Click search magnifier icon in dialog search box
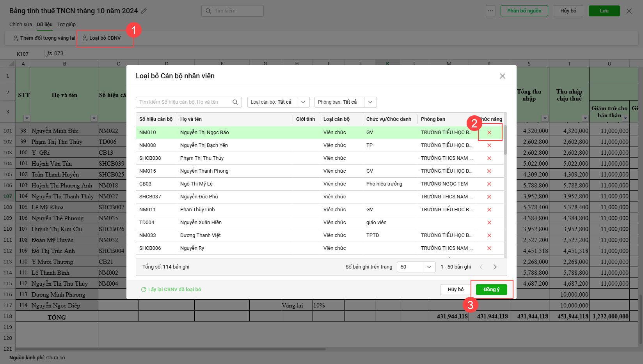Screen dimensions: 643x364 coord(235,102)
